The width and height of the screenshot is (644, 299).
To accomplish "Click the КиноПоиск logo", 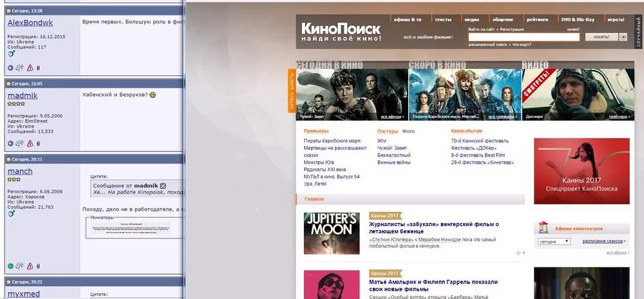I will pos(341,32).
